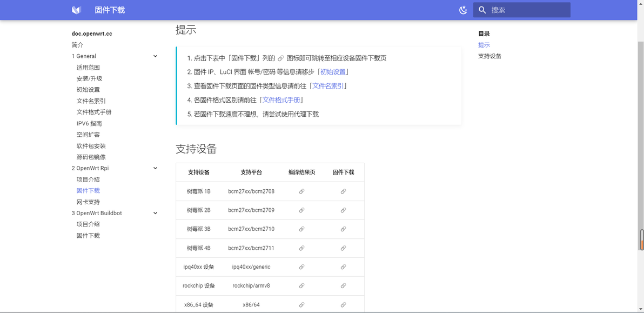Open build results link for x86_64 设备
Viewport: 644px width, 313px height.
pos(301,305)
